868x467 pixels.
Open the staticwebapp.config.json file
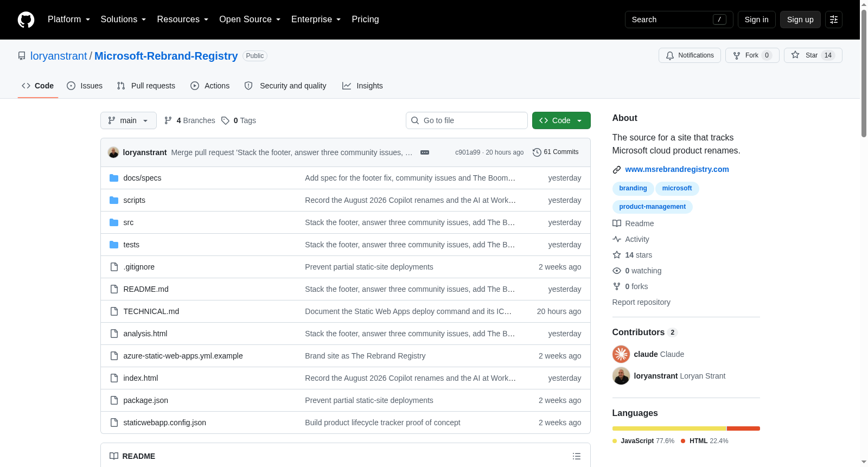(x=164, y=423)
